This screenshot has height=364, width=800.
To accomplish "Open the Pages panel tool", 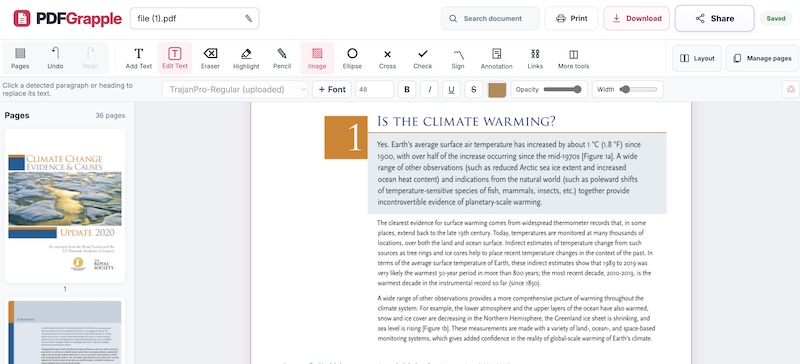I will (x=20, y=58).
